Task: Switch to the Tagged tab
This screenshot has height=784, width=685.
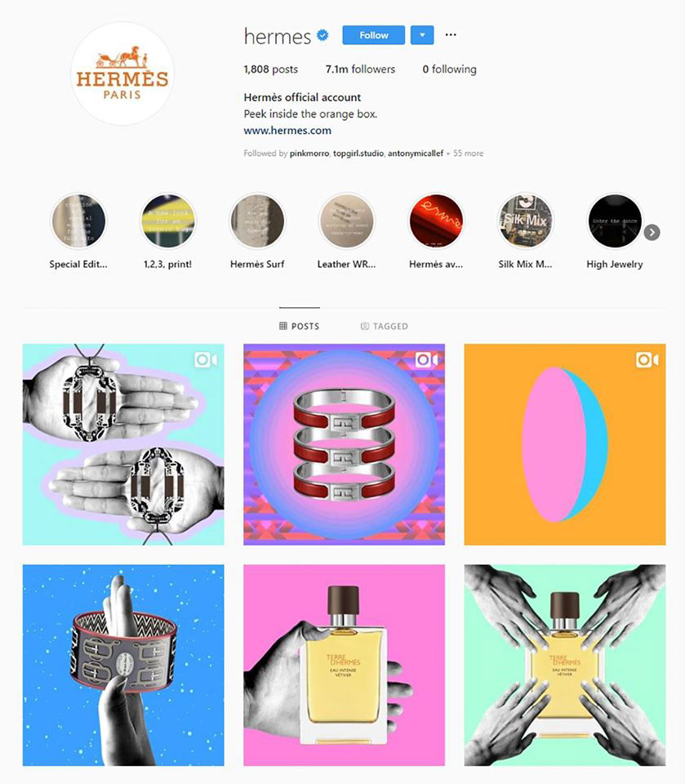Action: click(x=384, y=326)
